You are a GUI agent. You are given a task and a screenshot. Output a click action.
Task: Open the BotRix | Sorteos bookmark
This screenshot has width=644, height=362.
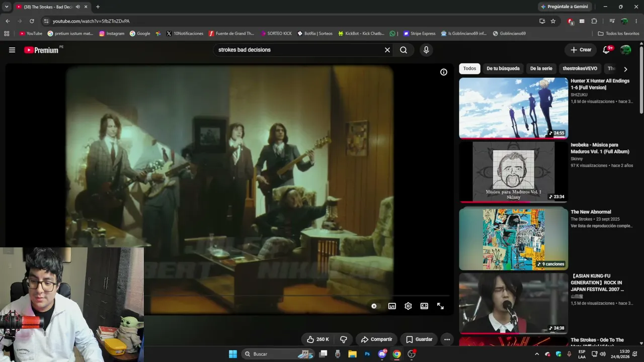coord(315,34)
